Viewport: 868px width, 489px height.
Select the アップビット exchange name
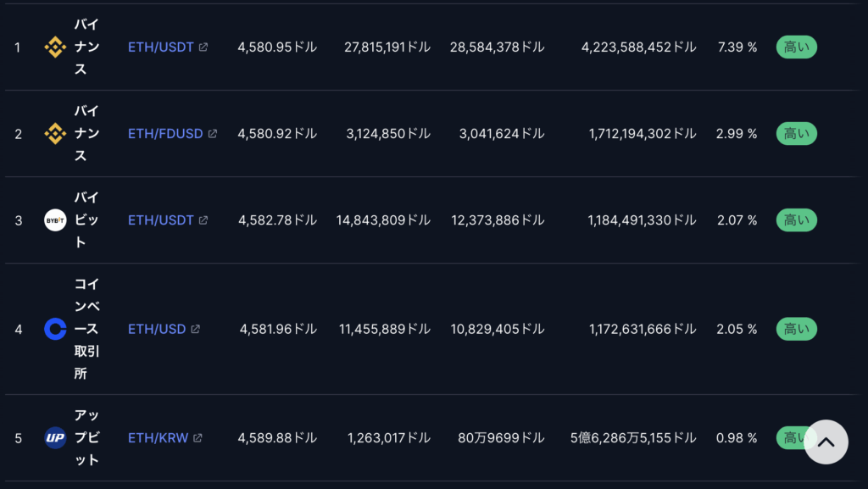87,438
